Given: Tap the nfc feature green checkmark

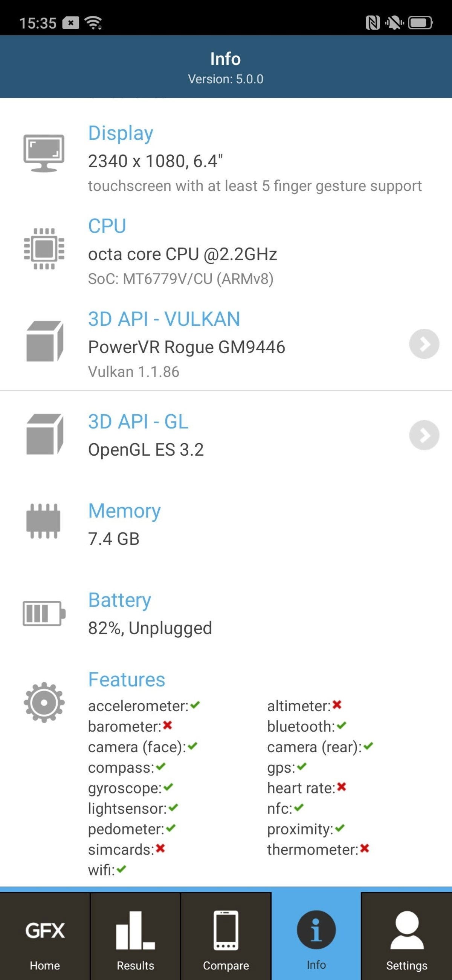Looking at the screenshot, I should [x=299, y=807].
